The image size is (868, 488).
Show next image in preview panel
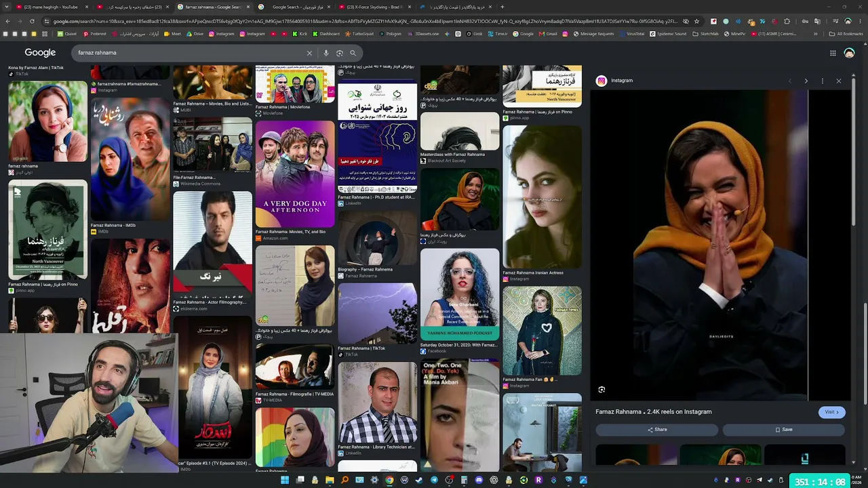(806, 81)
